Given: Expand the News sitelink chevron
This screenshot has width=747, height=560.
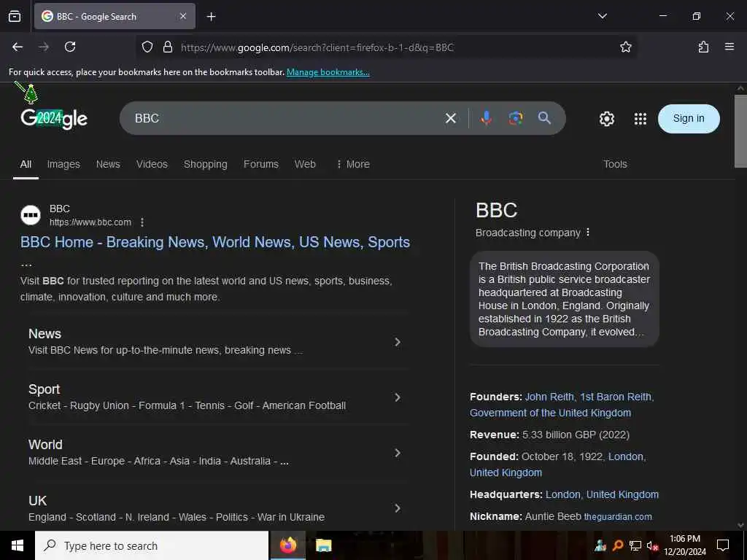Looking at the screenshot, I should 398,342.
